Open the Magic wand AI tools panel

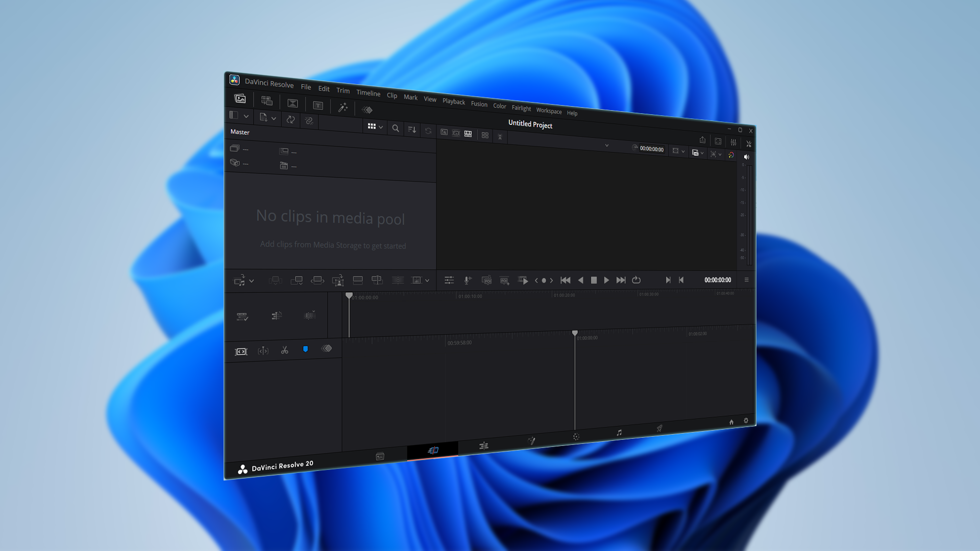[x=343, y=108]
